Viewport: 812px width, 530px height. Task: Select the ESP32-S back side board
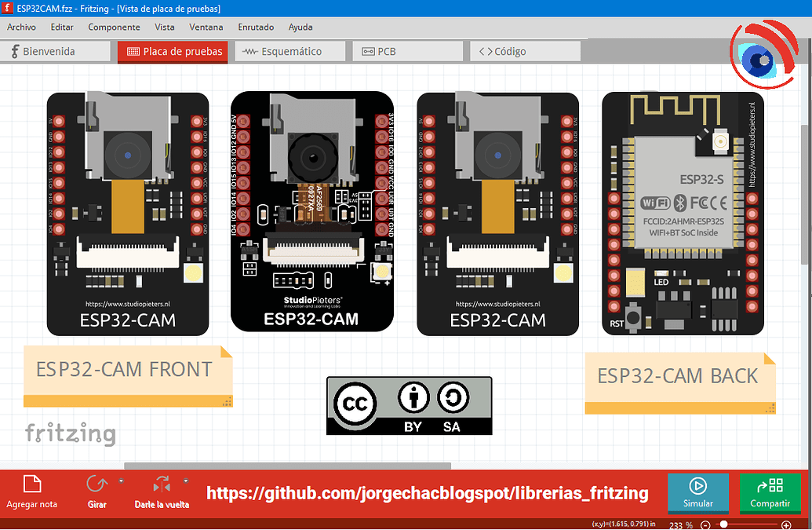coord(683,213)
